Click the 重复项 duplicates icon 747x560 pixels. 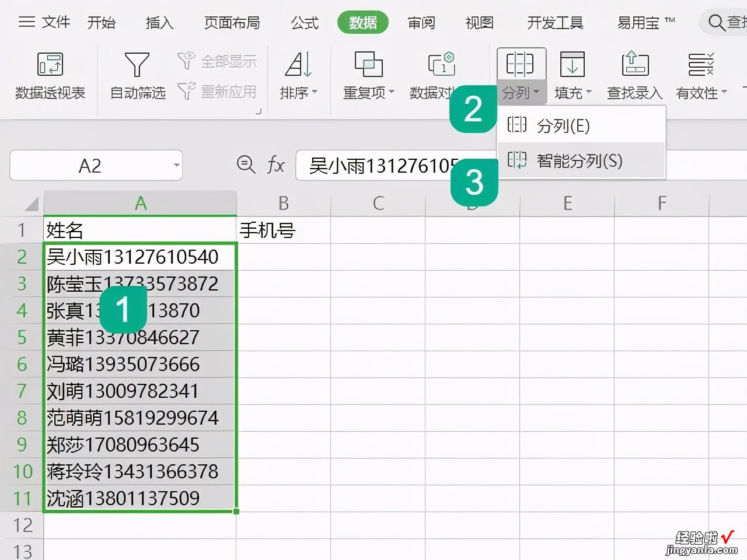click(x=369, y=64)
